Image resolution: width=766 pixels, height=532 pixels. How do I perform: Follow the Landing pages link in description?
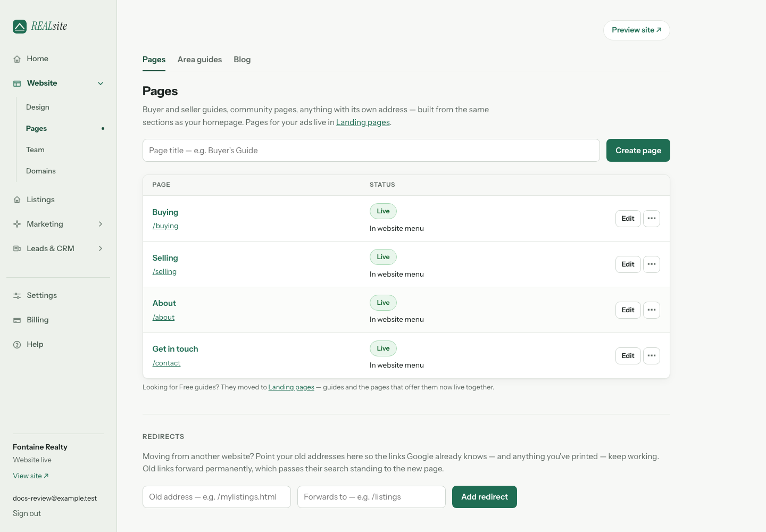click(x=363, y=122)
